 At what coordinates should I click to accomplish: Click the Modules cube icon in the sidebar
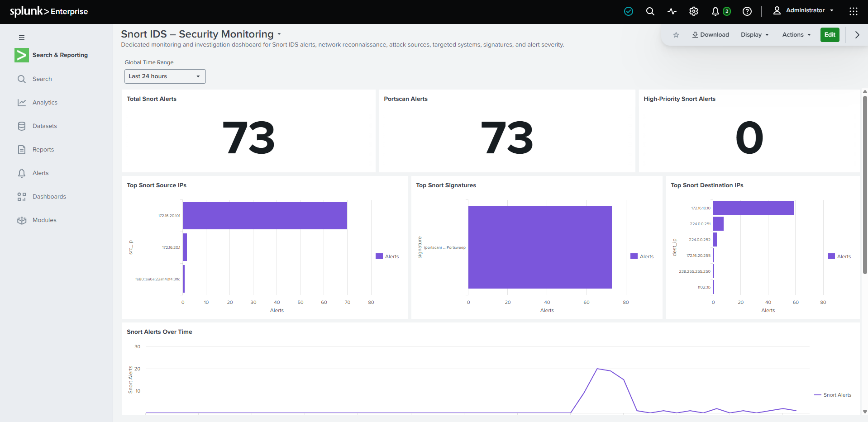click(22, 220)
